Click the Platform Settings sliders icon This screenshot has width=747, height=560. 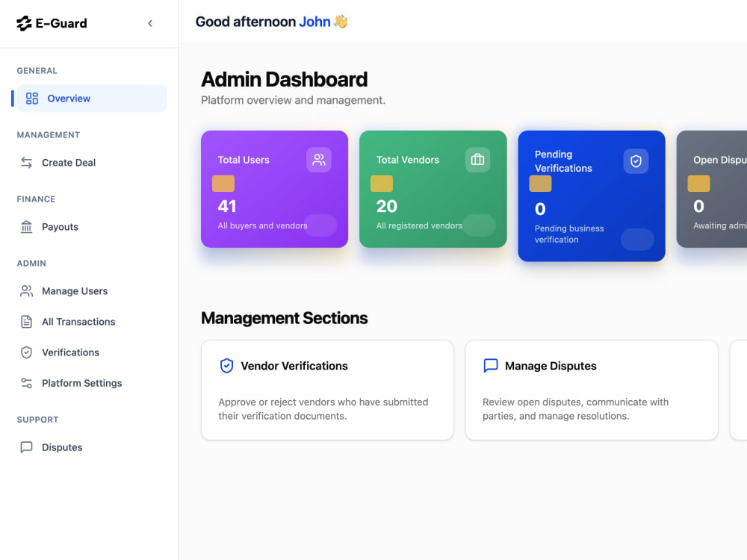point(27,383)
